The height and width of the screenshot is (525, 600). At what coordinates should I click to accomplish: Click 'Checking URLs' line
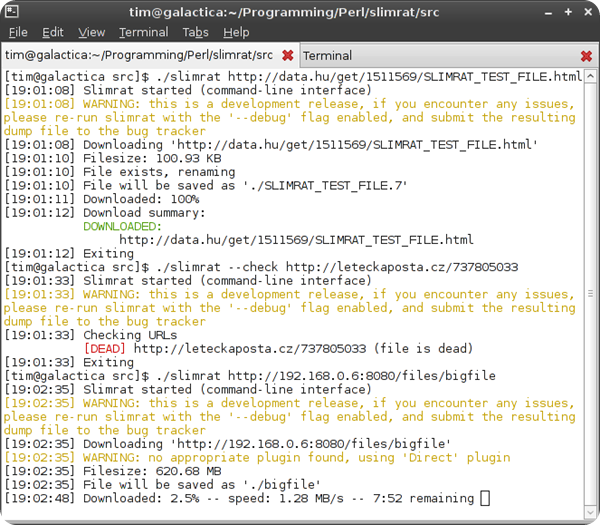[x=91, y=335]
